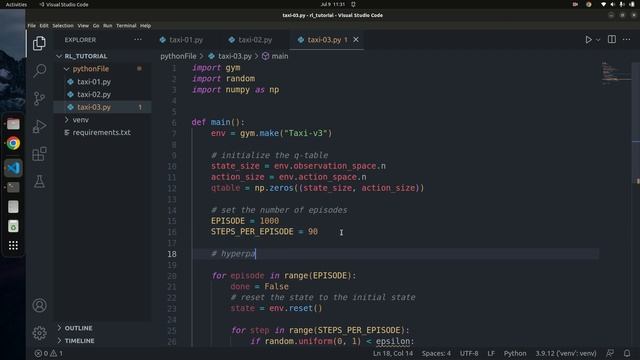Viewport: 640px width, 360px height.
Task: Focus Visual Studio Code dock icon
Action: click(13, 168)
